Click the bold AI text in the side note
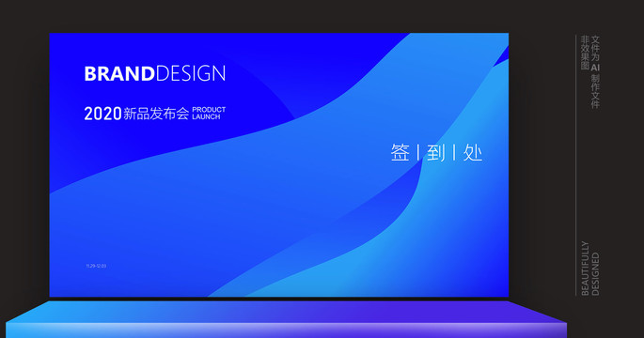Screen dimensions: 644x338 pos(595,68)
